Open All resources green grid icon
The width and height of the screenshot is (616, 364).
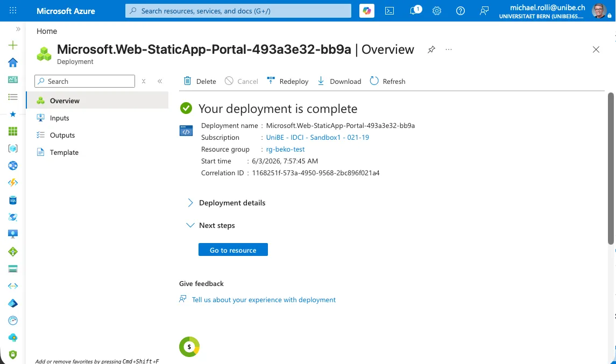12,131
